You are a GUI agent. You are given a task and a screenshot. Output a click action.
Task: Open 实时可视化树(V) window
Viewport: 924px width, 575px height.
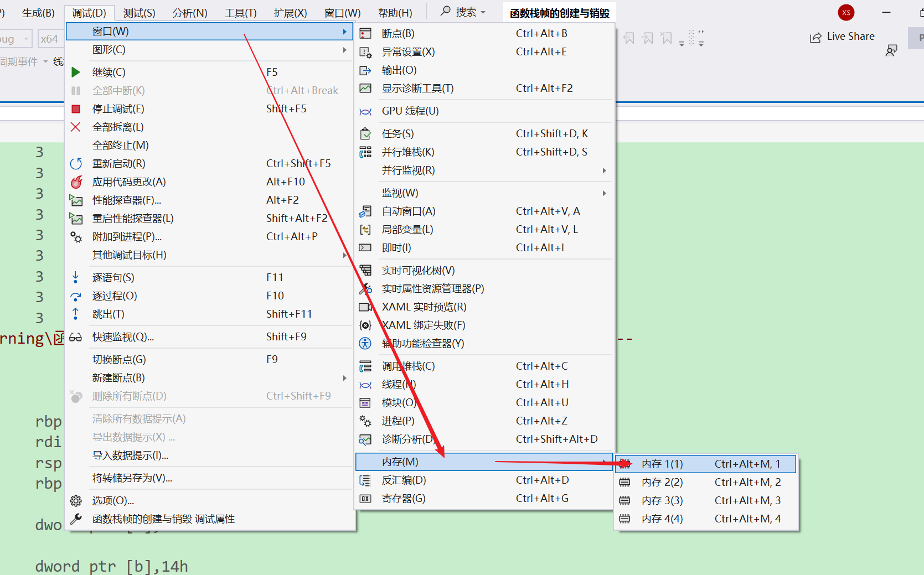(484, 271)
